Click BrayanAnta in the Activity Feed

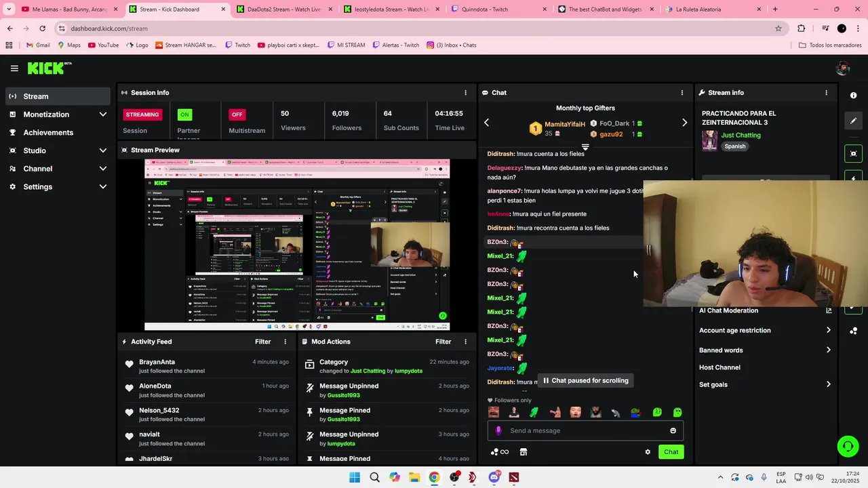157,362
